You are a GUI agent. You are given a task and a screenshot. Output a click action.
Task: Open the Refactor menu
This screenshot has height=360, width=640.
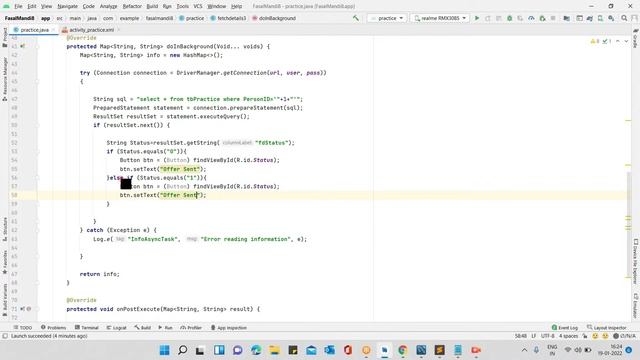[132, 6]
